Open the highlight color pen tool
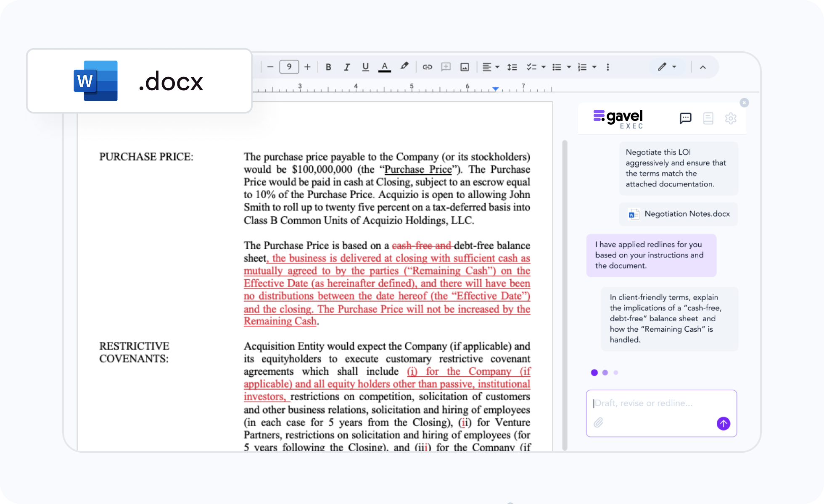This screenshot has height=504, width=824. pyautogui.click(x=404, y=66)
